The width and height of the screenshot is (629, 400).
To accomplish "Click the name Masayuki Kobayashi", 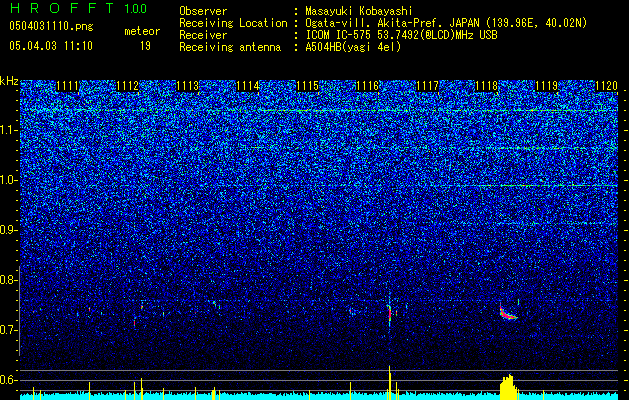I will pyautogui.click(x=359, y=11).
